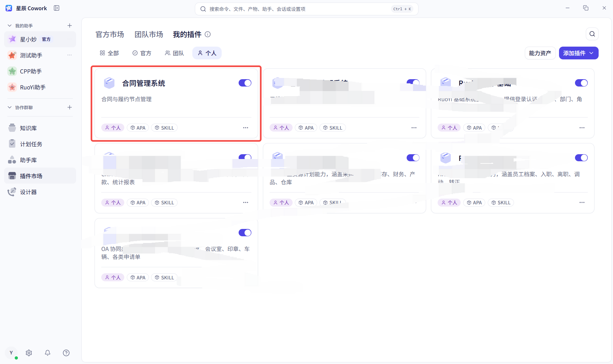Click SKILL tag on 合同管理系统 card

point(164,128)
